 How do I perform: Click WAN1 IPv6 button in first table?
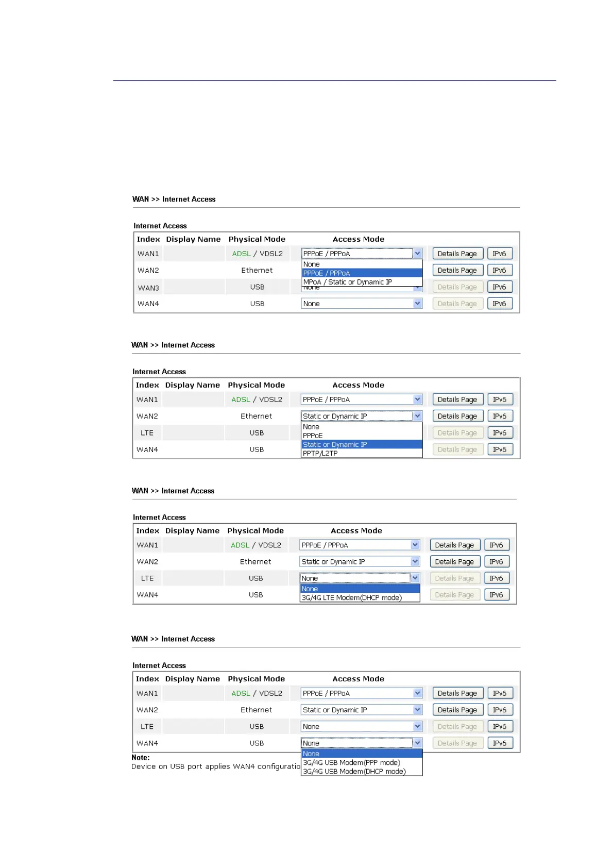pyautogui.click(x=499, y=254)
